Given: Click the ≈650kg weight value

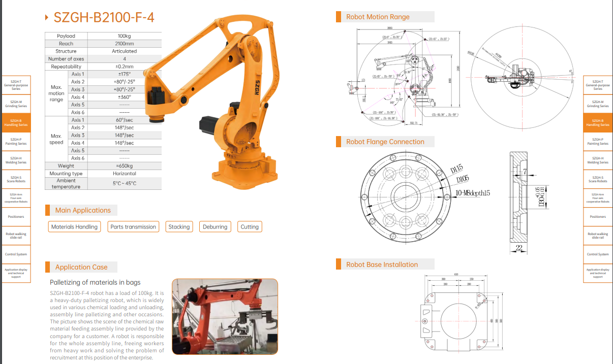Looking at the screenshot, I should coord(125,166).
